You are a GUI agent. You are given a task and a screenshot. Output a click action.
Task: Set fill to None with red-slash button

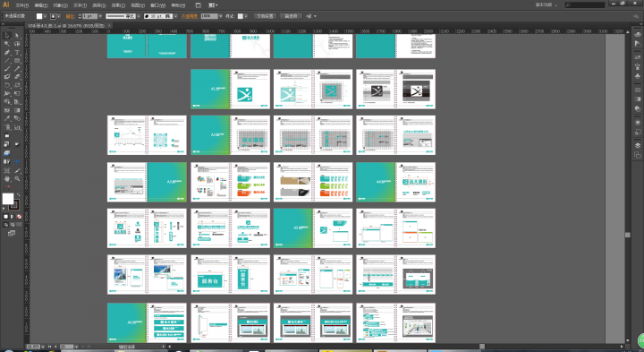pyautogui.click(x=19, y=216)
